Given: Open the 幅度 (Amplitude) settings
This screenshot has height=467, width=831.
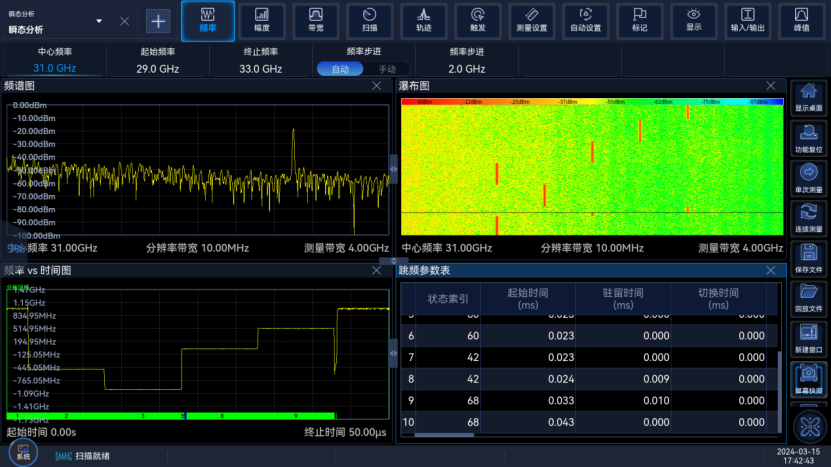Looking at the screenshot, I should 262,20.
